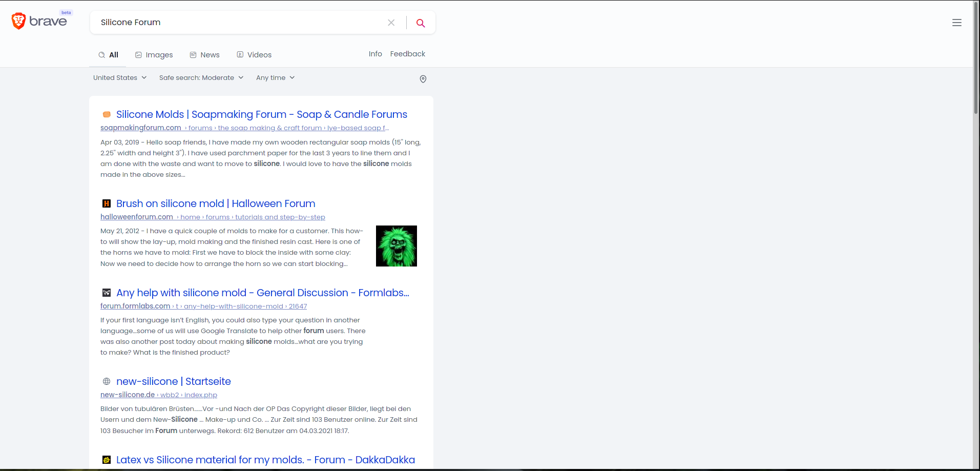Expand the Safe search: Moderate dropdown
The image size is (980, 471).
click(201, 78)
